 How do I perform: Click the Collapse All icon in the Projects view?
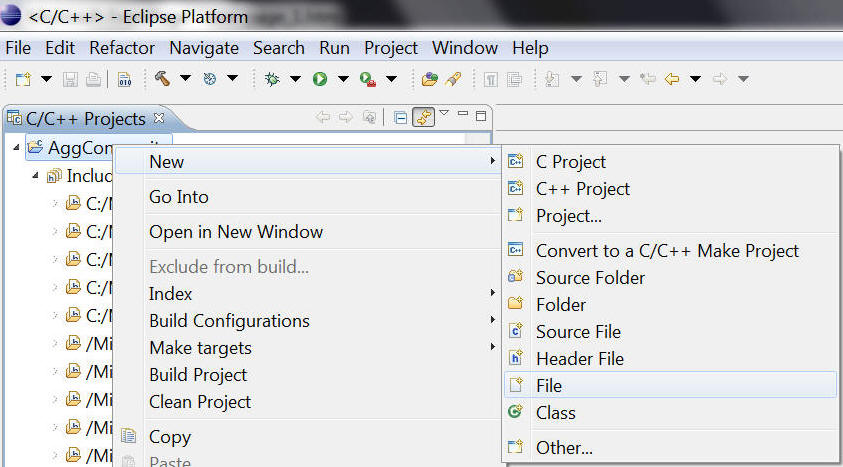click(x=400, y=117)
